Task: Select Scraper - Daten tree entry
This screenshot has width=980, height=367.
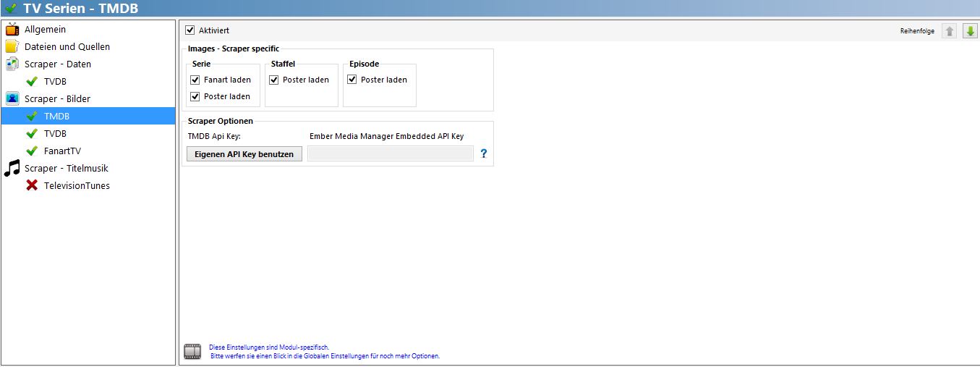Action: 58,64
